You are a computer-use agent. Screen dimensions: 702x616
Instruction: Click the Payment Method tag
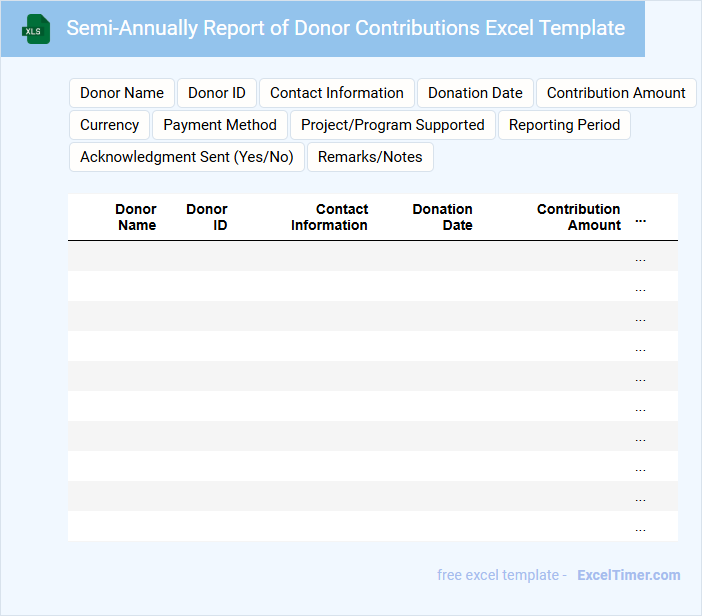pyautogui.click(x=220, y=125)
